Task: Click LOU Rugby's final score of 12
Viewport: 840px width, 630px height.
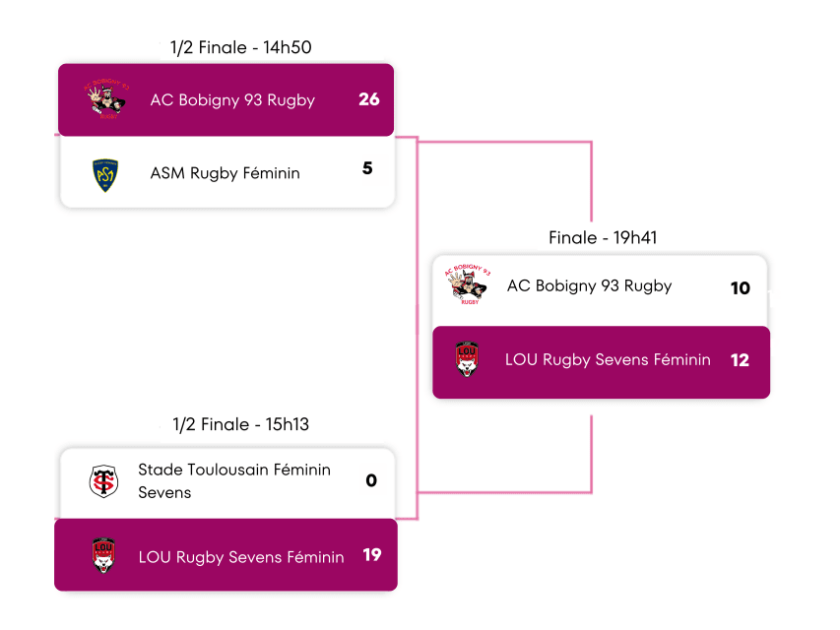Action: 740,360
